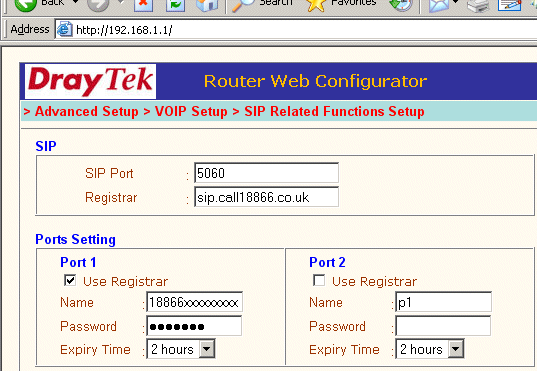This screenshot has width=537, height=371.
Task: Click the DrayTek logo
Action: (90, 81)
